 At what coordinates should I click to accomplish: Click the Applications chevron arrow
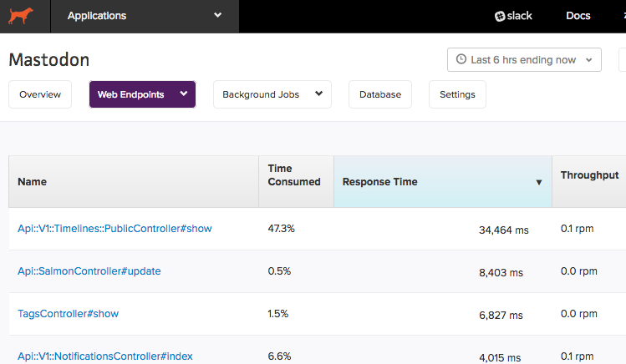coord(217,15)
